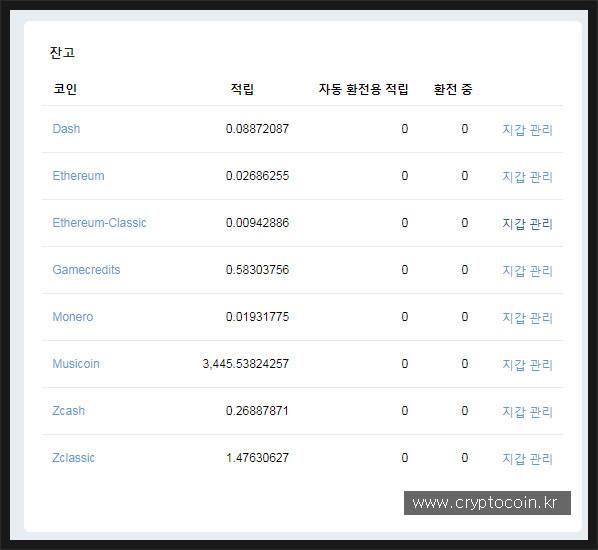Click 지갑 관리 in the Gamecredits row
Image resolution: width=598 pixels, height=550 pixels.
click(527, 270)
